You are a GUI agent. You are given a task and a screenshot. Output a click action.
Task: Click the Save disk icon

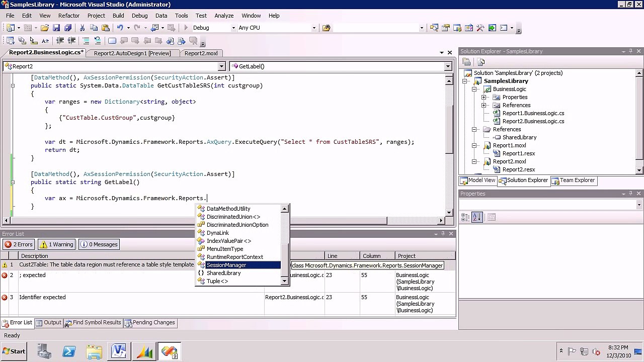(x=56, y=28)
